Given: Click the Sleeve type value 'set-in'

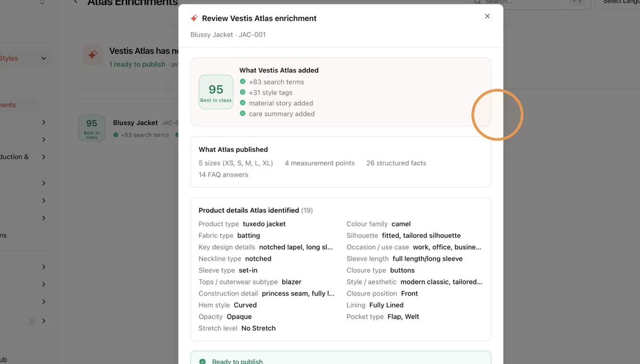Looking at the screenshot, I should [248, 270].
